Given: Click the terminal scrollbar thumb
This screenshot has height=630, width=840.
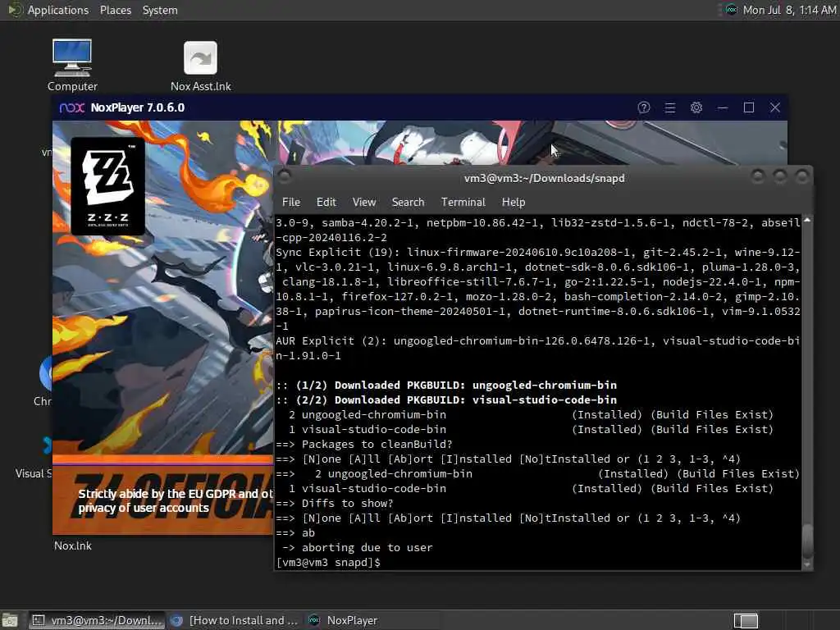Looking at the screenshot, I should (807, 541).
